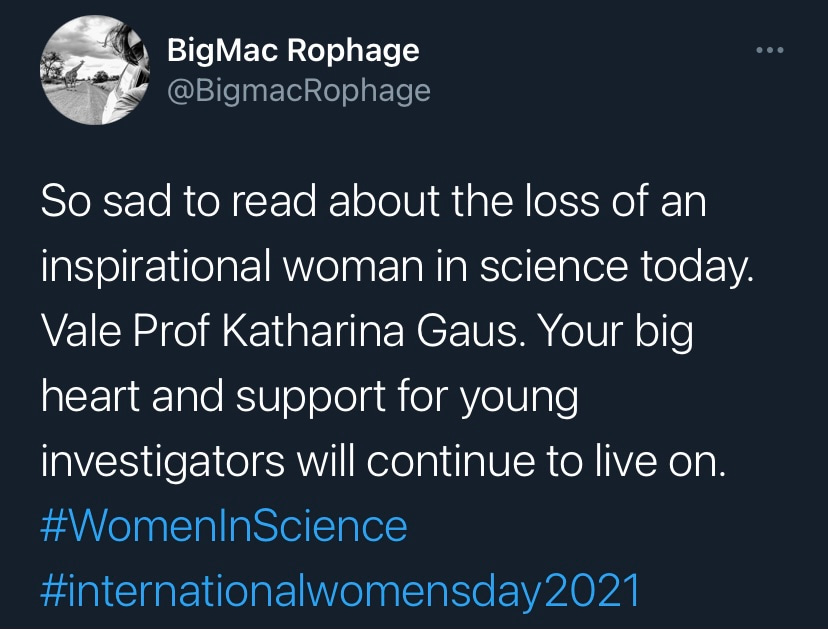
Task: Open the #WomenInScience hashtag
Action: (x=224, y=526)
